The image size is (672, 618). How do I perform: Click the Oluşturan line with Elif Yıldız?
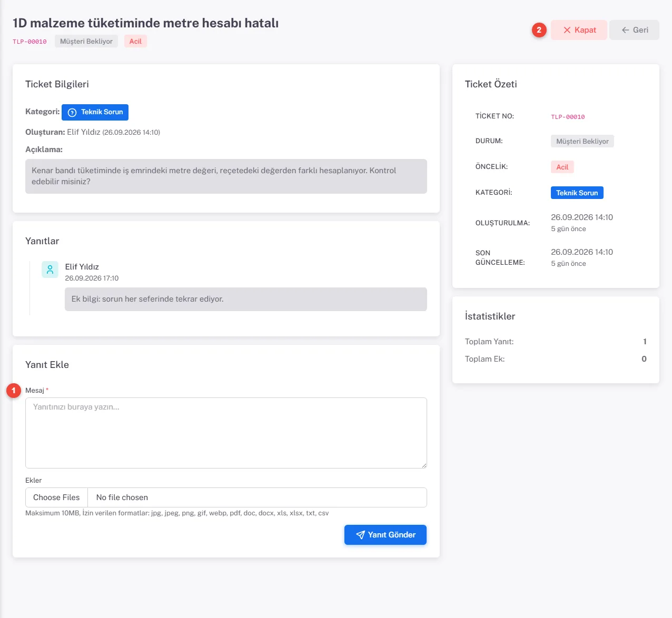[93, 132]
